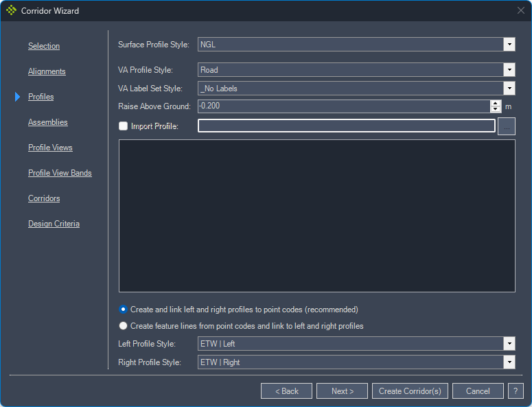532x407 pixels.
Task: Close the Corridor Wizard dialog
Action: [521, 10]
